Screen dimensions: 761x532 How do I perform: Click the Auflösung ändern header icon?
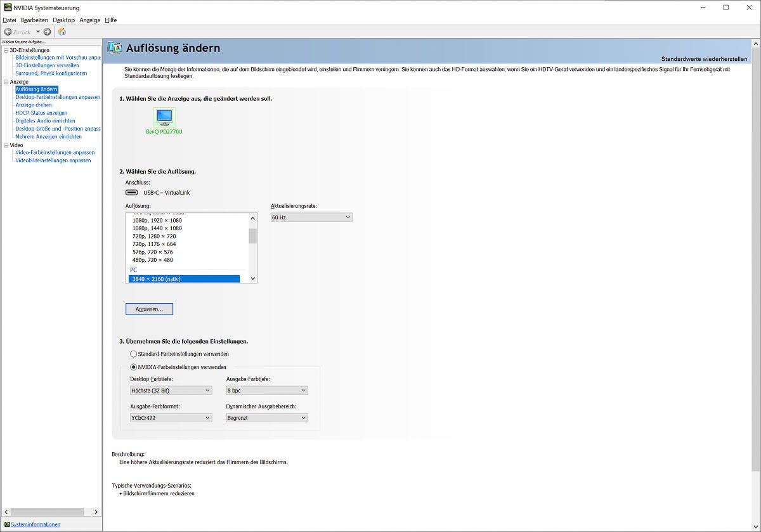pos(115,48)
